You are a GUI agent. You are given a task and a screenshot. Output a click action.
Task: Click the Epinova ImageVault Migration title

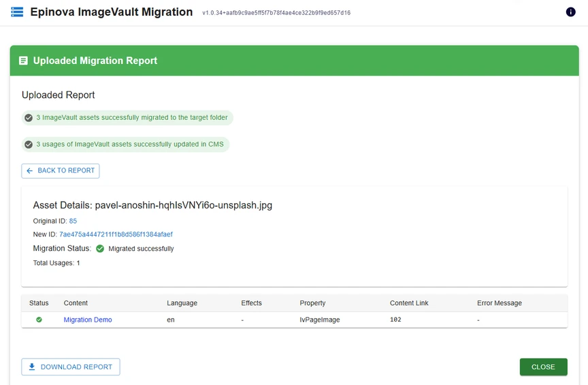[x=112, y=12]
